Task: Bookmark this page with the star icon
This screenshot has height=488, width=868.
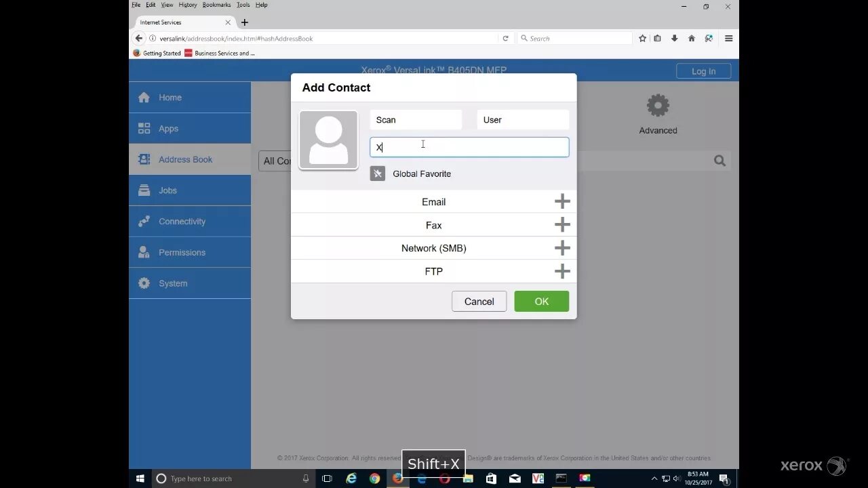Action: pyautogui.click(x=642, y=39)
